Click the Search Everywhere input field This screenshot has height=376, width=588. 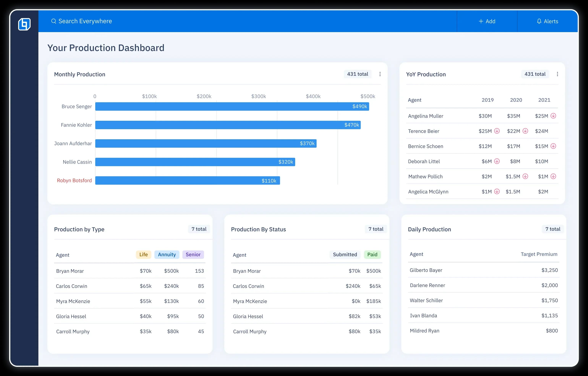pyautogui.click(x=85, y=21)
